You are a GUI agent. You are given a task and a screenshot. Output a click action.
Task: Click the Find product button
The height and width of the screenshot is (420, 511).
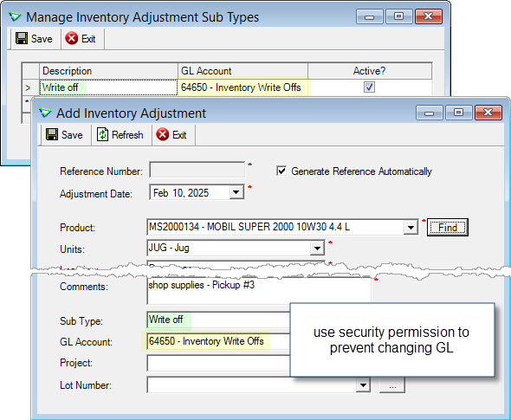[x=448, y=227]
